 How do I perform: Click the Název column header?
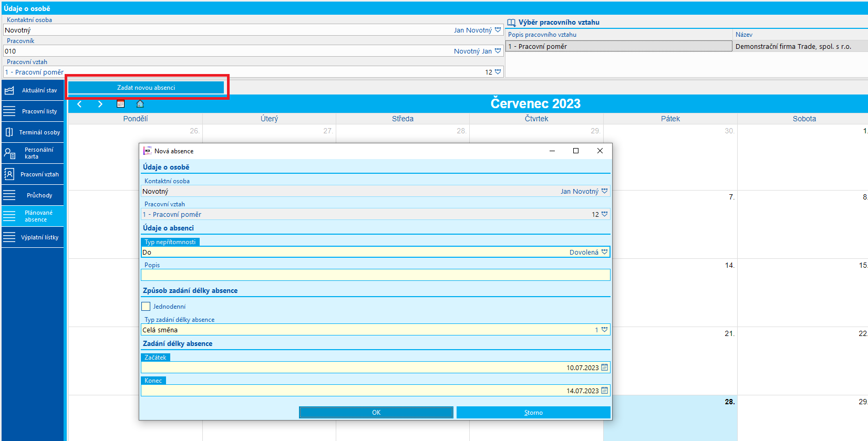click(x=800, y=35)
